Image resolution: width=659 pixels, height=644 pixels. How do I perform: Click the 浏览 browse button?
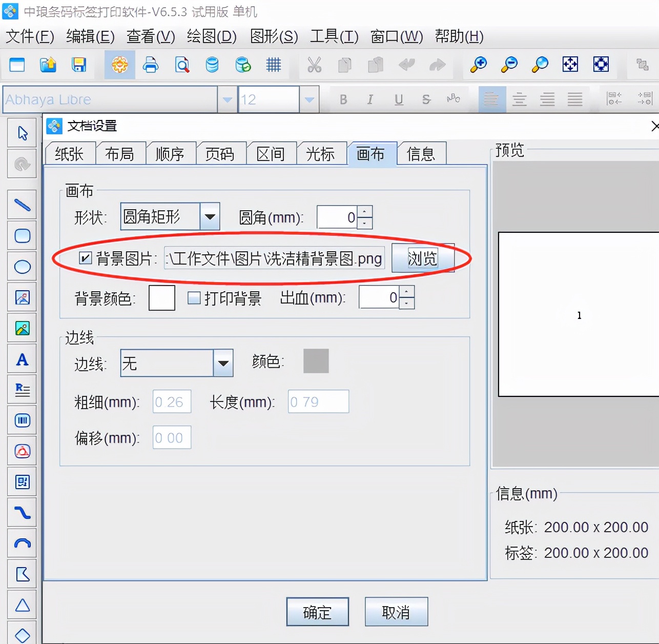[x=423, y=258]
